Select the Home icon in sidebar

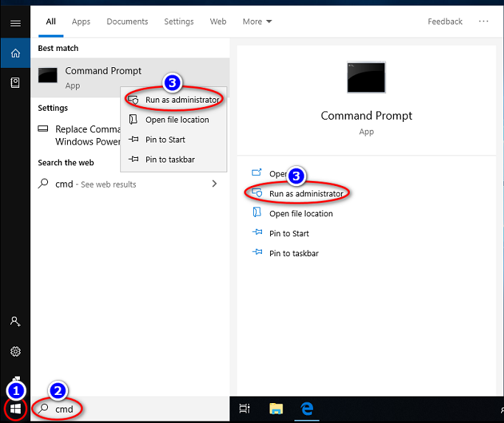[x=15, y=53]
